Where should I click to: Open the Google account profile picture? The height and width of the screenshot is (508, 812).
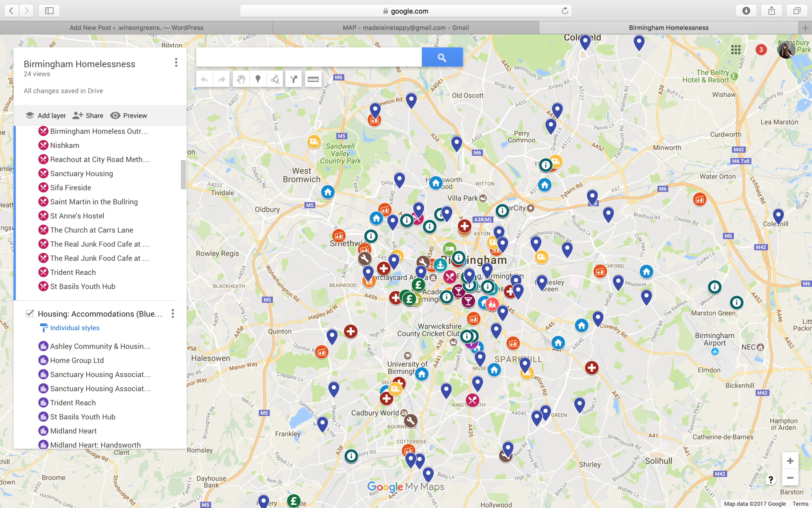pyautogui.click(x=786, y=50)
